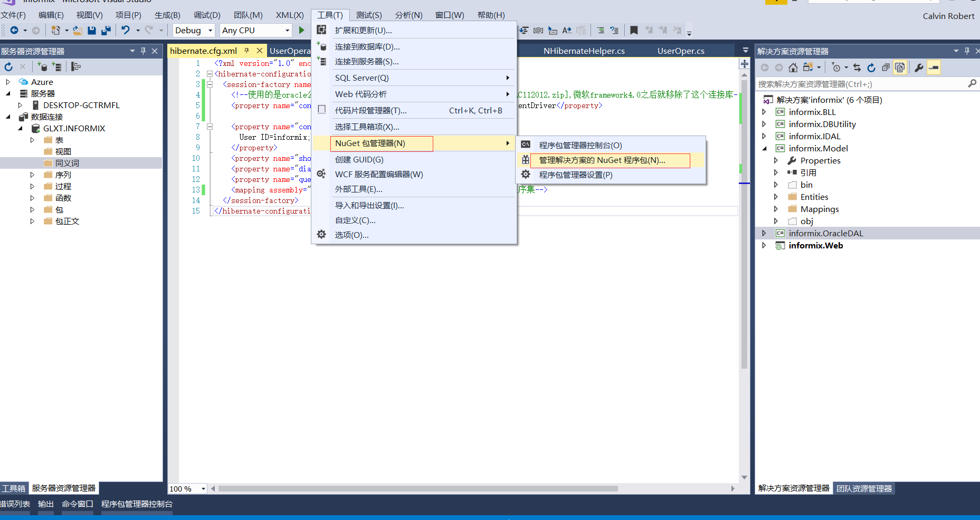
Task: Switch to 团队资源管理器 bottom tab
Action: click(864, 488)
